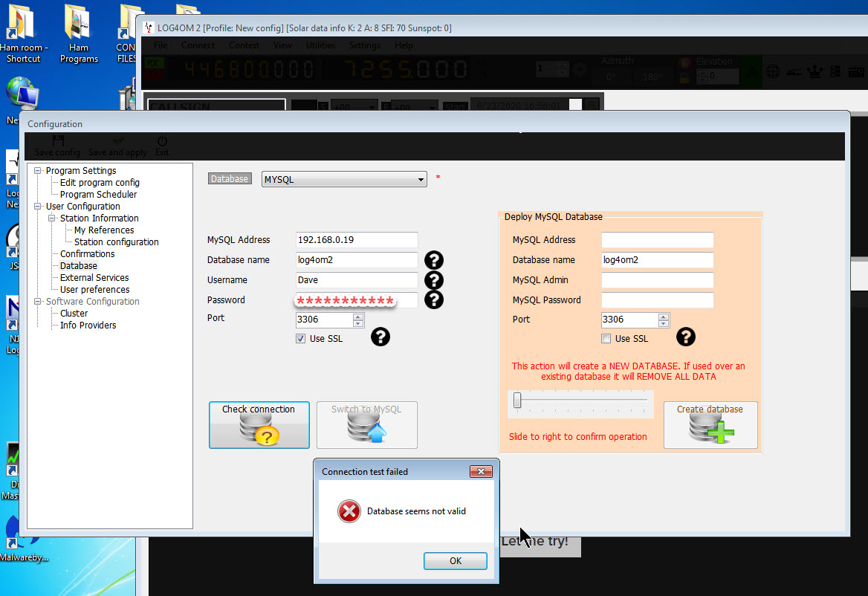Click the globe icon in LOG4OM toolbar

point(773,71)
